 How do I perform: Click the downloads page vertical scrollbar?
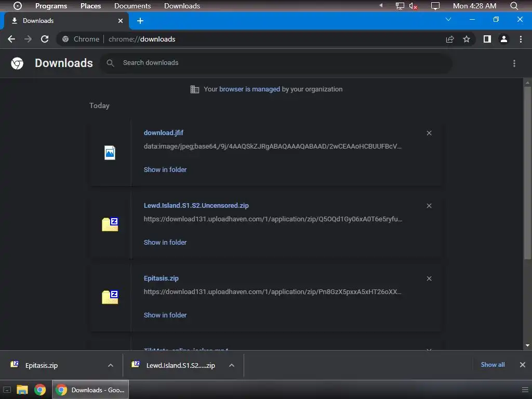click(x=527, y=173)
